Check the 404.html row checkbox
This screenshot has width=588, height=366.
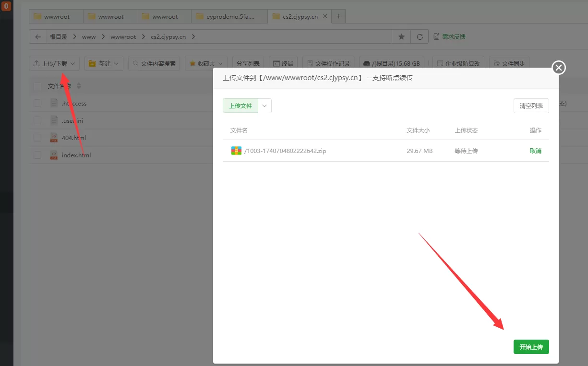click(37, 138)
